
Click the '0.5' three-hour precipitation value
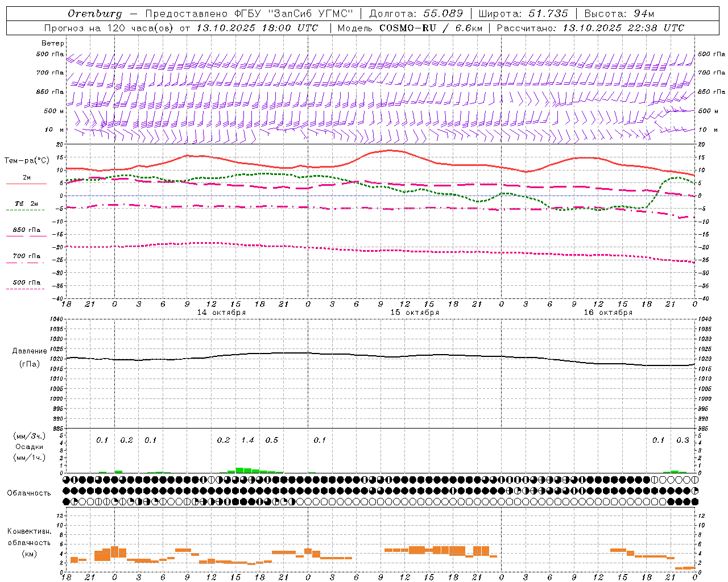[272, 440]
